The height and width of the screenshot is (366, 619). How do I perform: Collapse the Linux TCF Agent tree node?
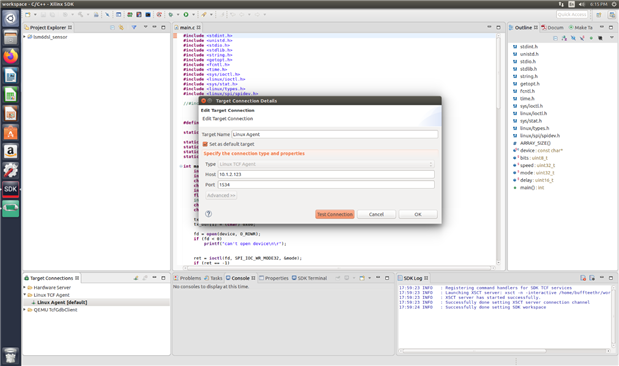tap(24, 295)
